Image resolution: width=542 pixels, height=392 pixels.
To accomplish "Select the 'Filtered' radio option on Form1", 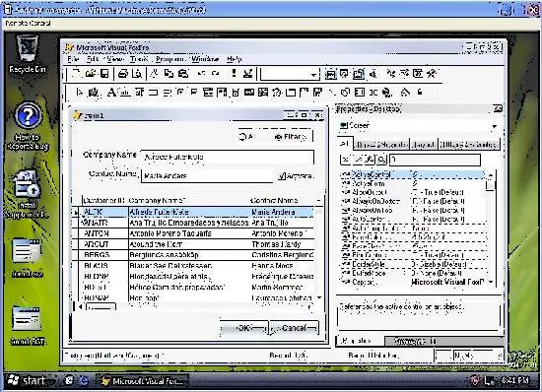I will 291,137.
